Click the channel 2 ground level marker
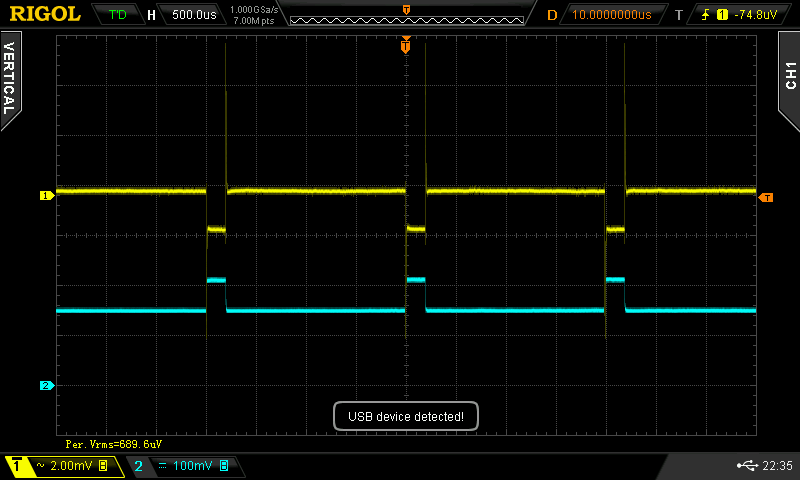Screen dimensions: 800x480 46,386
